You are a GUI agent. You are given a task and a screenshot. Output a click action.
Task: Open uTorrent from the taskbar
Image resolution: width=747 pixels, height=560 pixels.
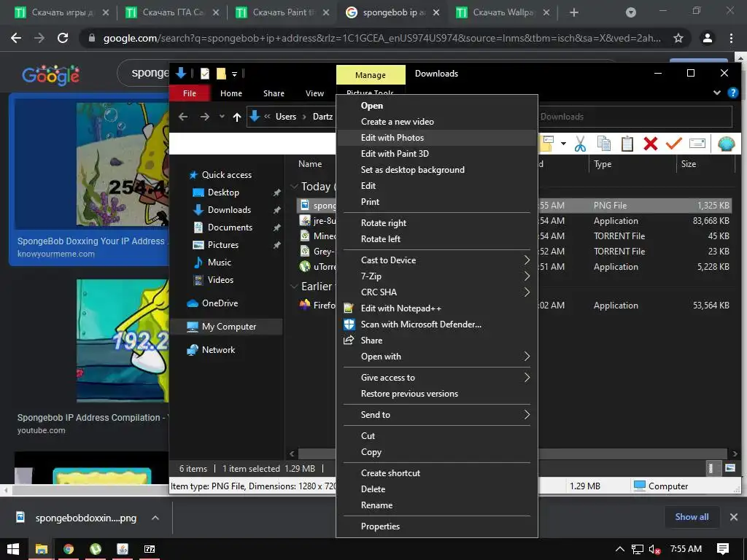[96, 549]
